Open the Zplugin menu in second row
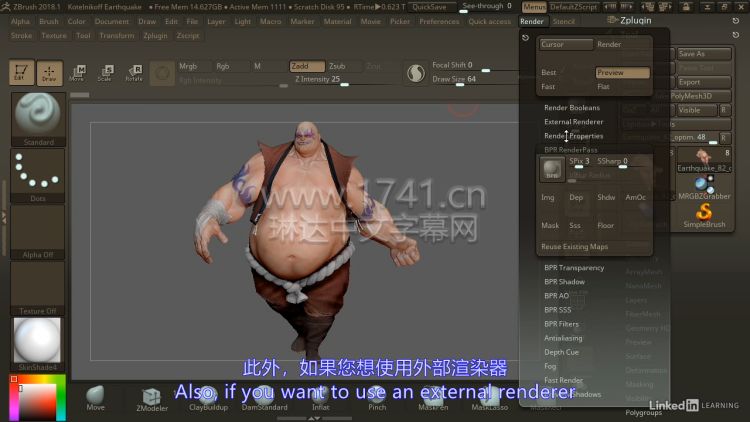The width and height of the screenshot is (750, 422). (155, 35)
